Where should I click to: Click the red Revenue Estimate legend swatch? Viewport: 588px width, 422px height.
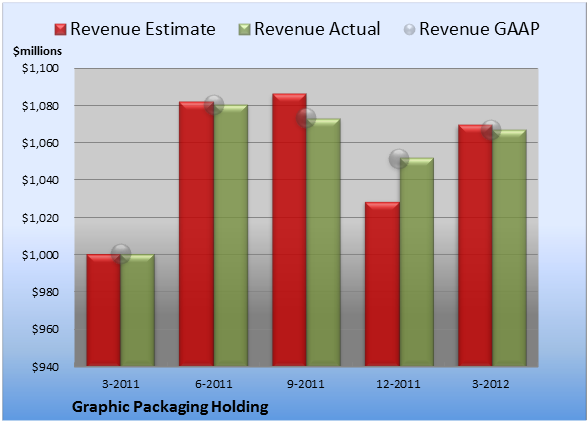pos(60,30)
